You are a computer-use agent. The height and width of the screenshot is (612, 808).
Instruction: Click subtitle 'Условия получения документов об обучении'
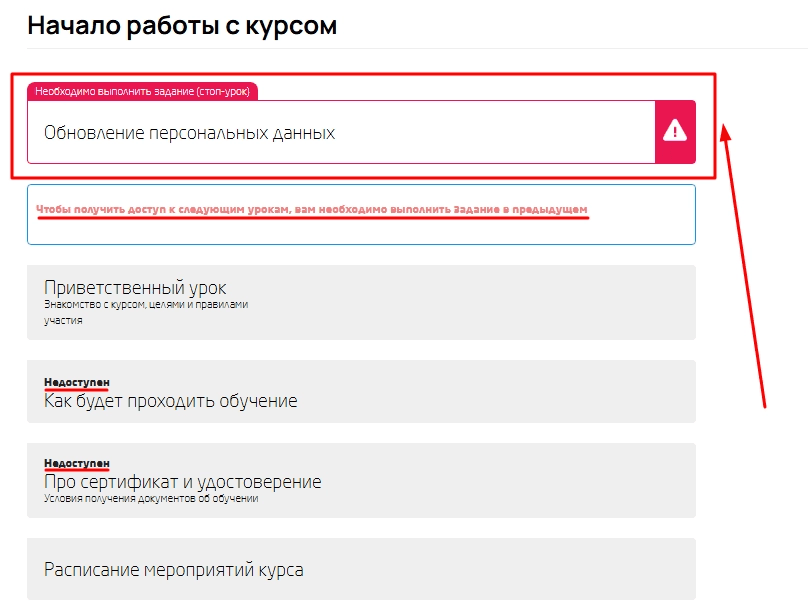click(x=151, y=499)
